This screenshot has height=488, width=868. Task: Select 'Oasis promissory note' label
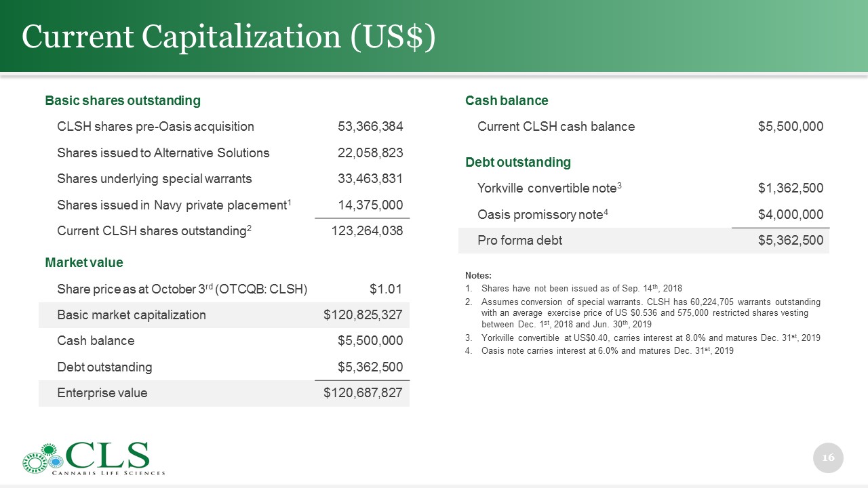click(x=542, y=214)
